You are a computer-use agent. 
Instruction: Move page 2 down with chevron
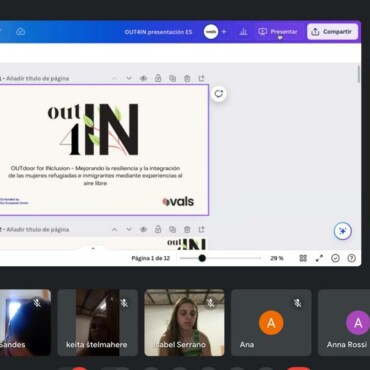(129, 229)
